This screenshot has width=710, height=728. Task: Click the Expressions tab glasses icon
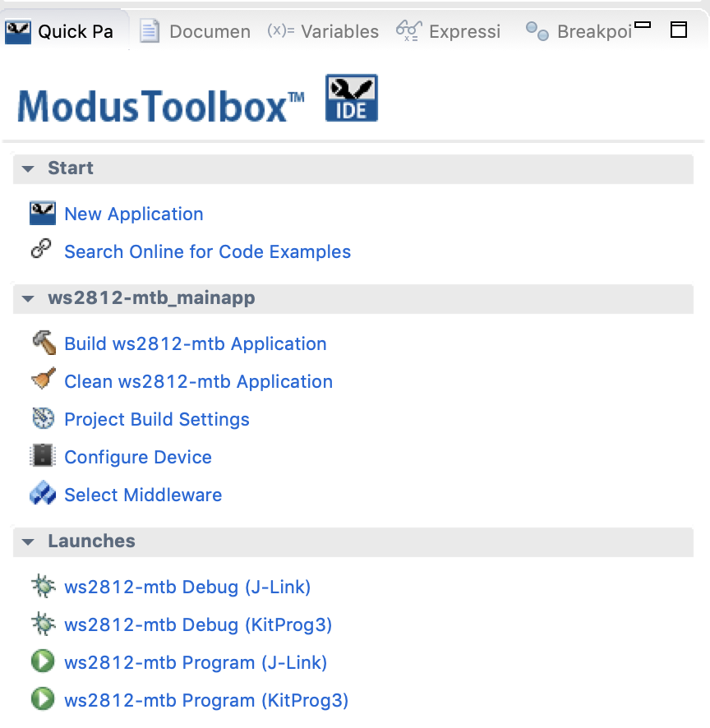[409, 31]
